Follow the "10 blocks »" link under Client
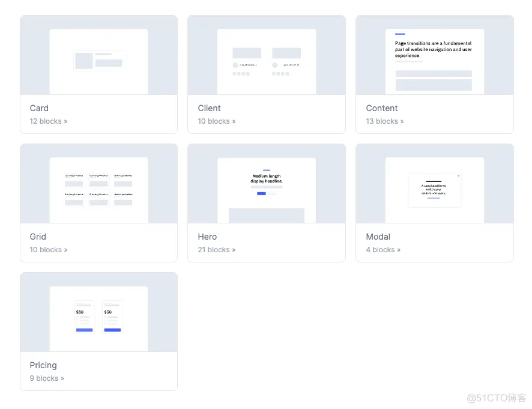The image size is (532, 409). 217,121
